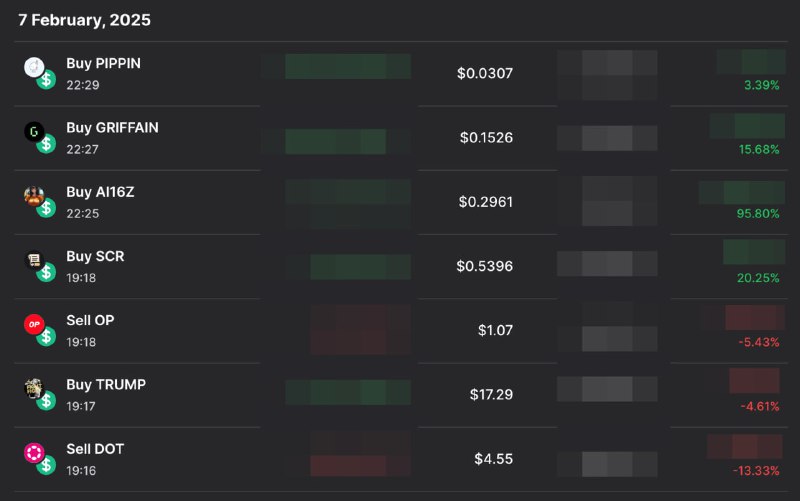Click the $17.29 TRUMP price
The height and width of the screenshot is (501, 800).
point(491,394)
